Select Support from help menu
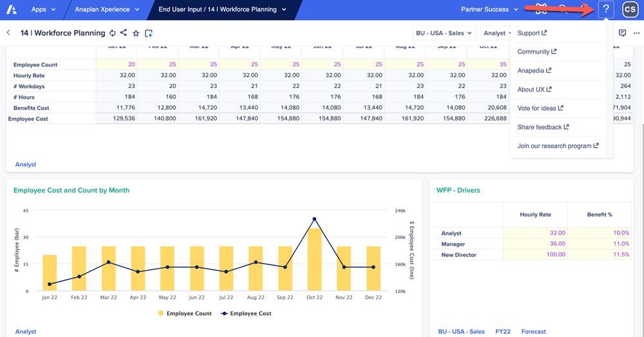The width and height of the screenshot is (644, 337). 532,33
